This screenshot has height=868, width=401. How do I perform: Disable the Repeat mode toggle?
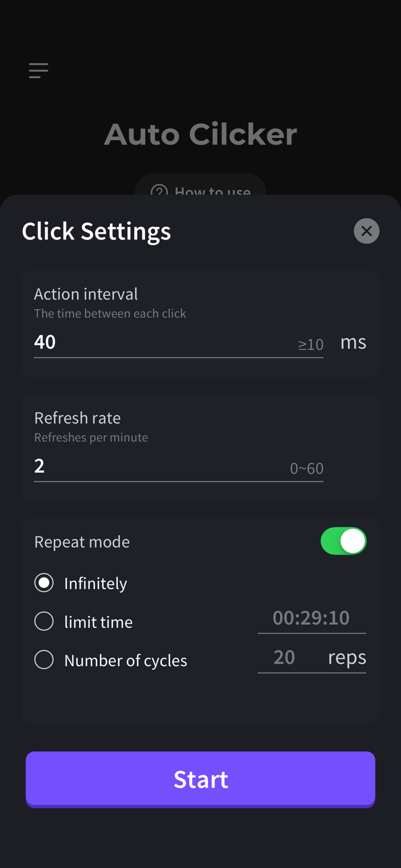[x=344, y=540]
